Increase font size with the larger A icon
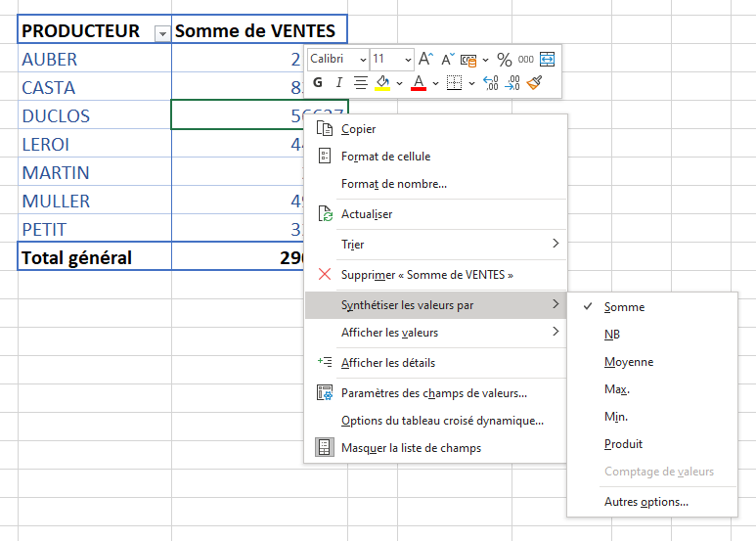The image size is (756, 541). (425, 60)
